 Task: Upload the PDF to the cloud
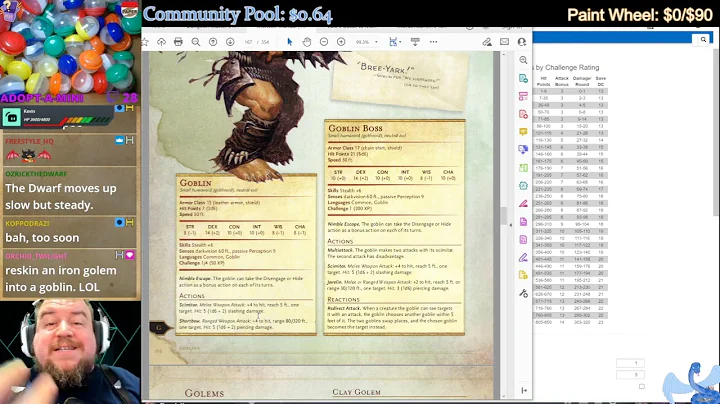tap(161, 42)
